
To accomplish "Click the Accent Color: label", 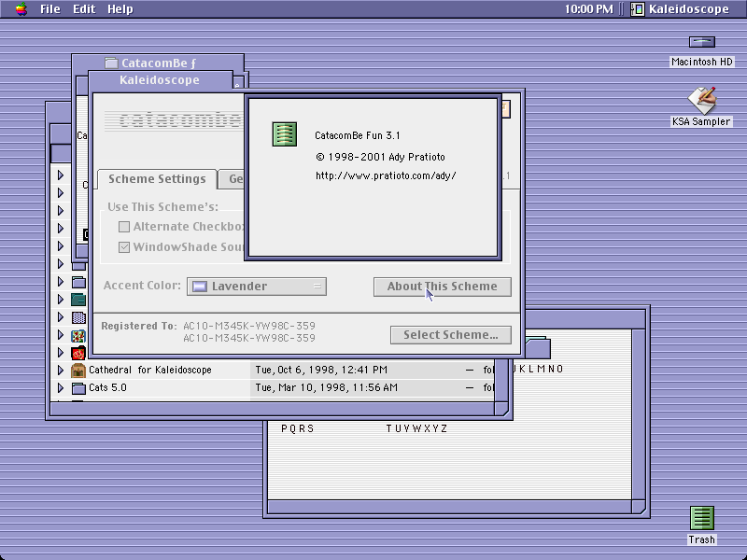I will click(x=142, y=286).
